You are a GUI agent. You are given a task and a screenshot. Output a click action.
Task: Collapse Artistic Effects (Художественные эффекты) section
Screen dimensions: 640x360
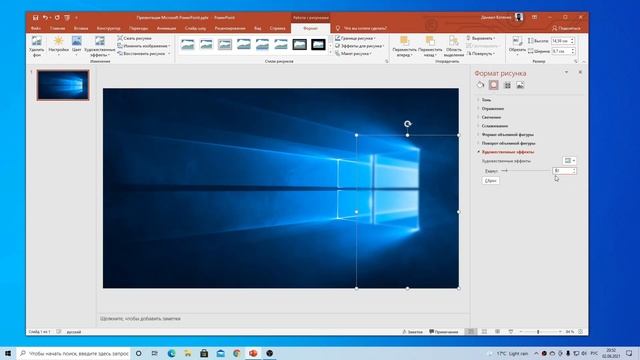click(507, 152)
